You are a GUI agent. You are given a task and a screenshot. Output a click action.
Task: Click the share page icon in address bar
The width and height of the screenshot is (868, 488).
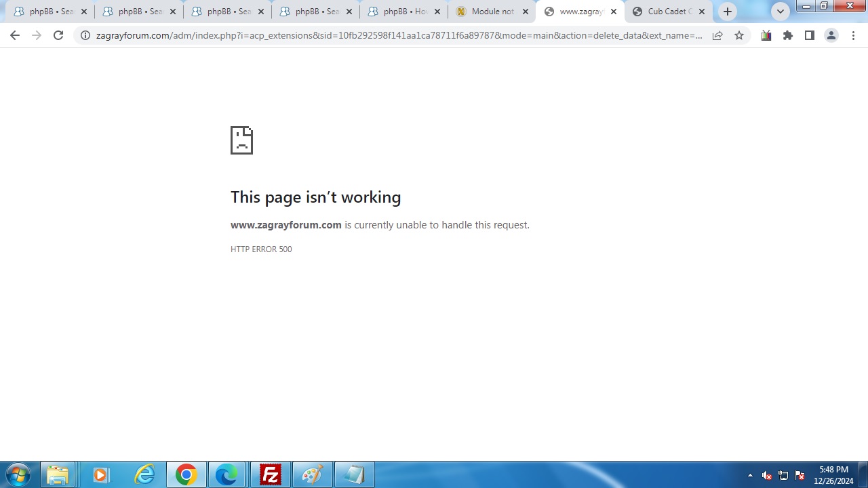[717, 36]
